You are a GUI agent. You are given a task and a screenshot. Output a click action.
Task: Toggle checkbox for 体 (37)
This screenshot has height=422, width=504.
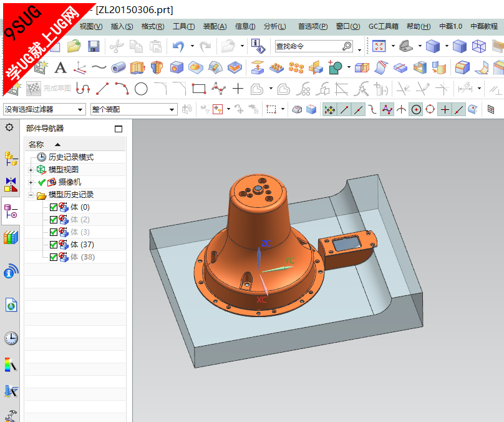coord(54,245)
